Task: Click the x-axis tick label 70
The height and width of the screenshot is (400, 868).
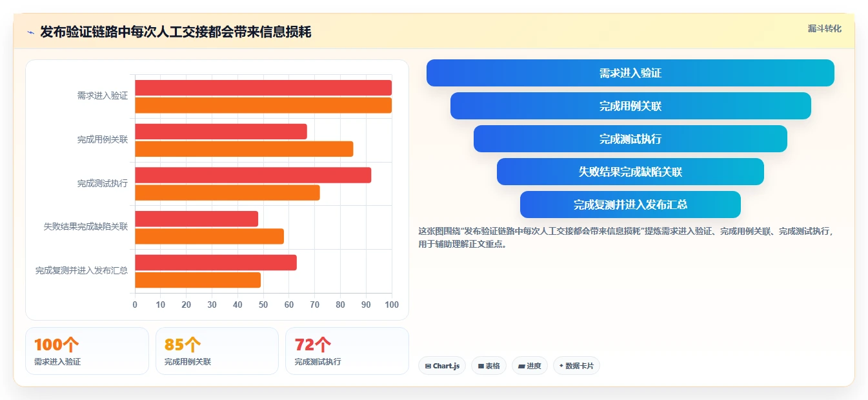Action: [x=315, y=305]
